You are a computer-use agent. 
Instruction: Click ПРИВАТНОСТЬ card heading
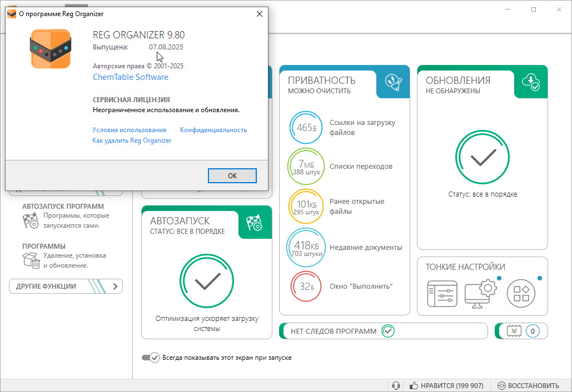tap(322, 80)
